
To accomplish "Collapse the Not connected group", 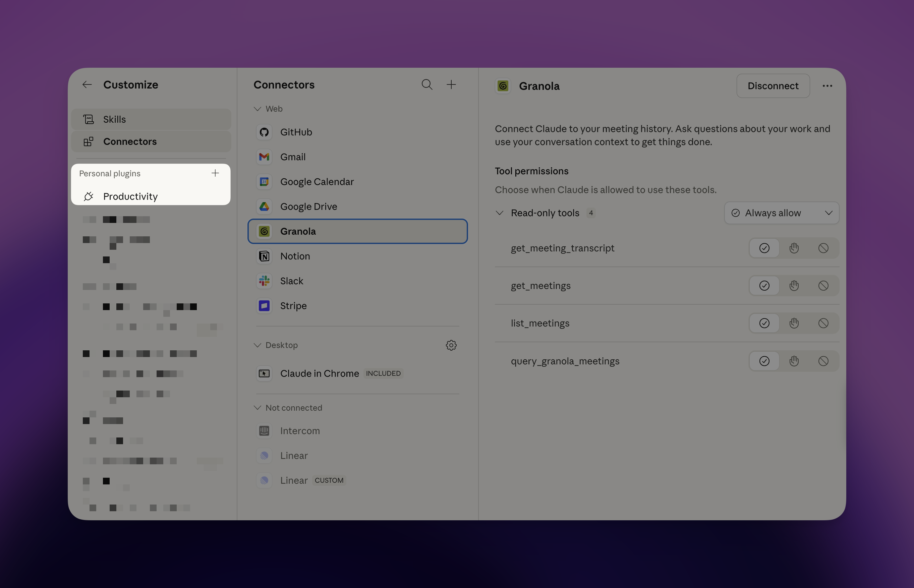I will click(x=258, y=408).
